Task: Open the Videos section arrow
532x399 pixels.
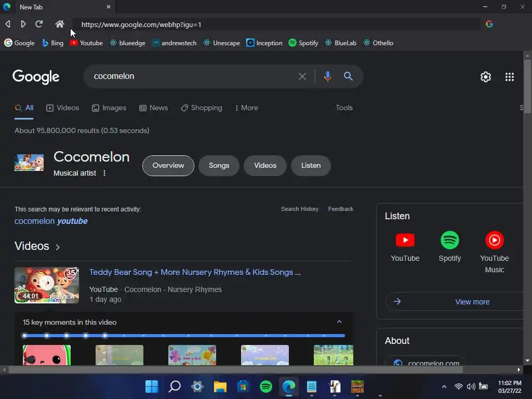Action: point(58,247)
